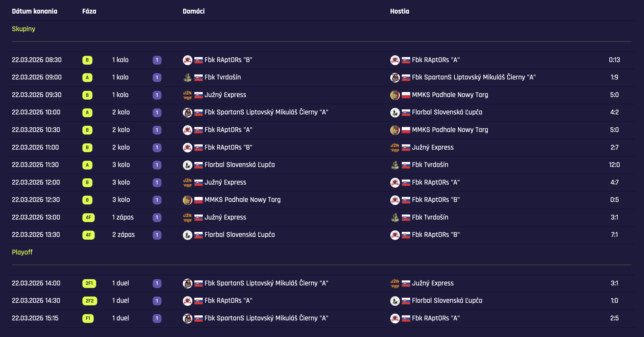644x337 pixels.
Task: Open the Playoff section heading
Action: [22, 252]
